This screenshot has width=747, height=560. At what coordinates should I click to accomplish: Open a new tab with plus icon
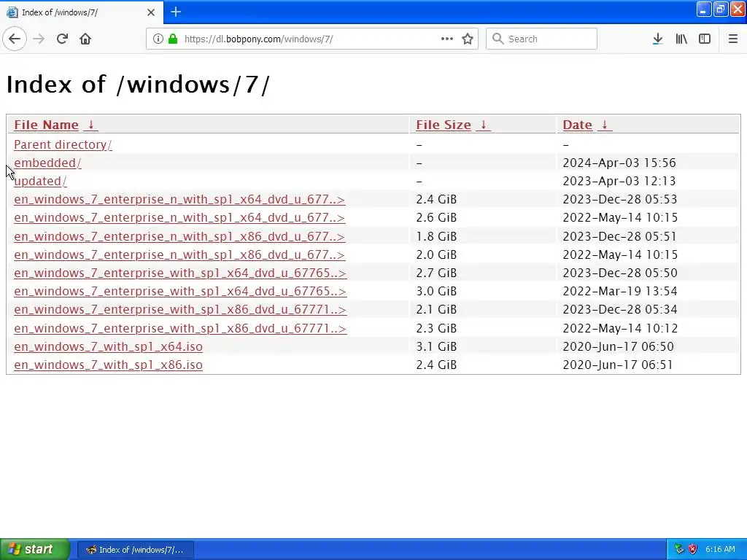click(x=176, y=12)
